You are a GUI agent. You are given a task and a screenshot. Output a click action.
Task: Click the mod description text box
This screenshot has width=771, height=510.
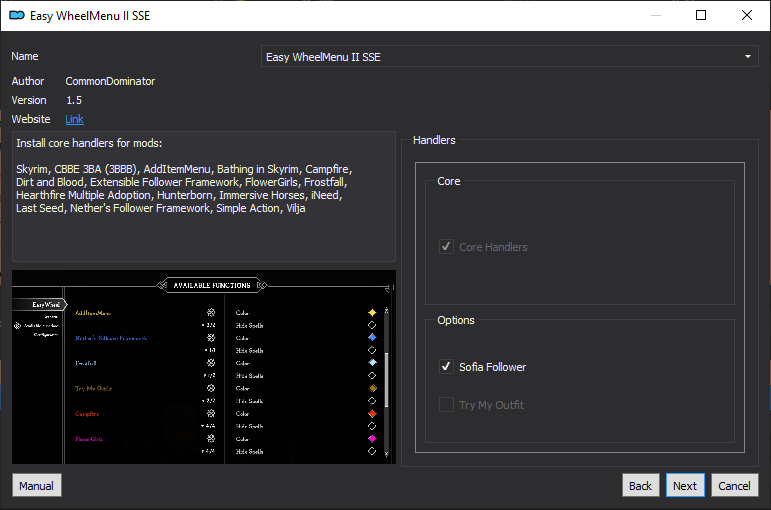(x=204, y=196)
